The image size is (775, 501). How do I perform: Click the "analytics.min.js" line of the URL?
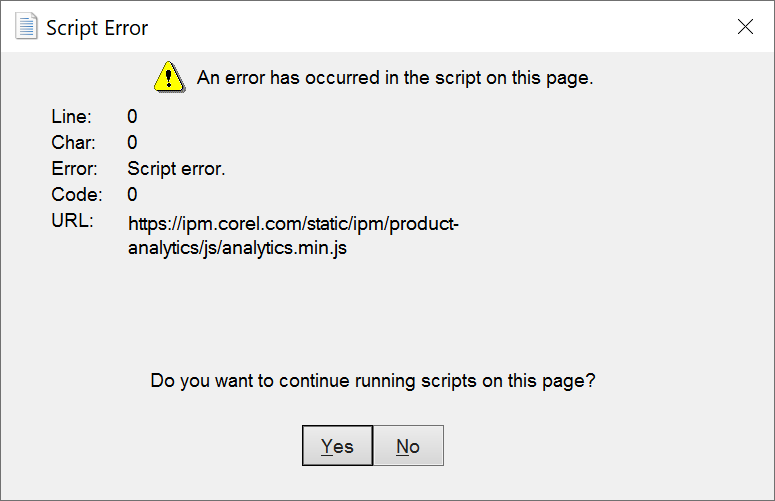point(237,249)
